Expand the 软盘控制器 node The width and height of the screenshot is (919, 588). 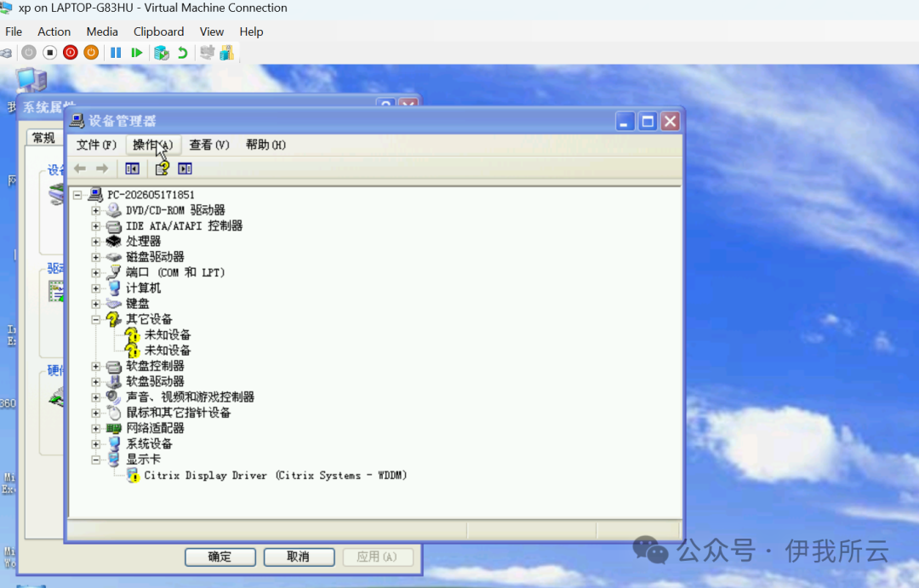click(x=96, y=367)
